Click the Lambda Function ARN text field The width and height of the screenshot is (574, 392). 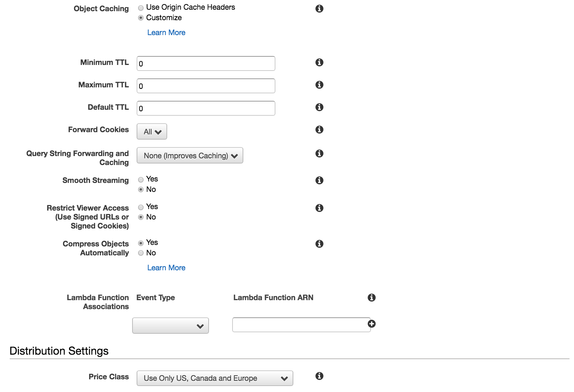301,325
